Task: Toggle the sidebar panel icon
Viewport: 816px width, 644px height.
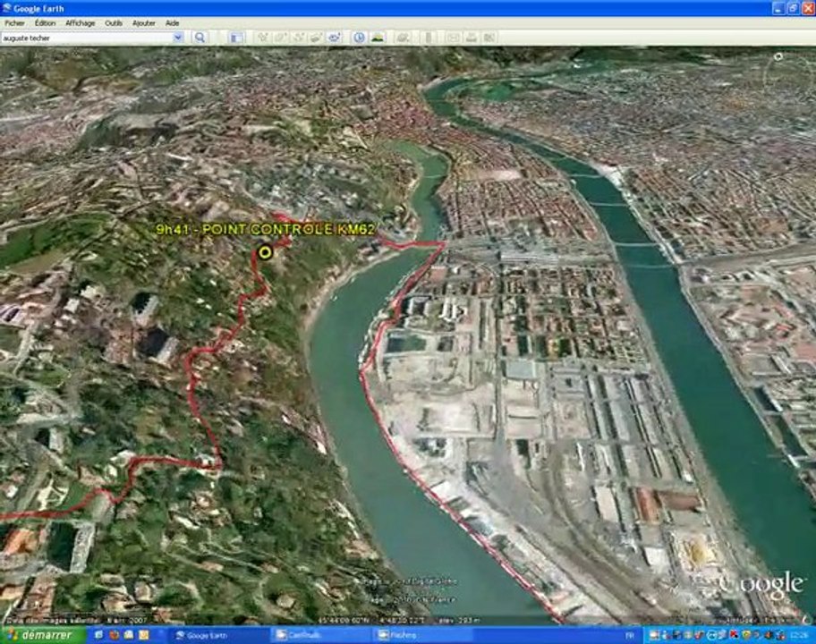Action: pos(236,38)
